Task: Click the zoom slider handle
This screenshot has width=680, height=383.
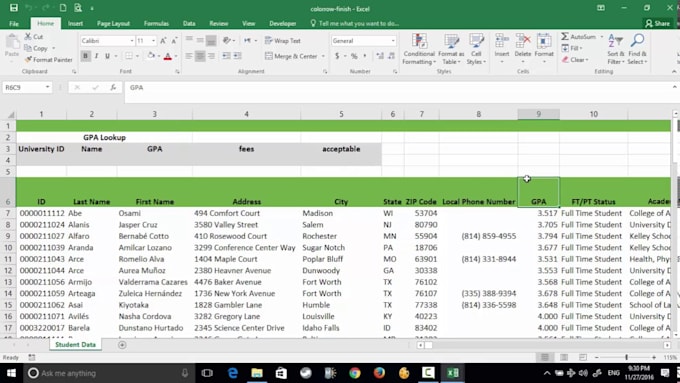Action: click(626, 357)
